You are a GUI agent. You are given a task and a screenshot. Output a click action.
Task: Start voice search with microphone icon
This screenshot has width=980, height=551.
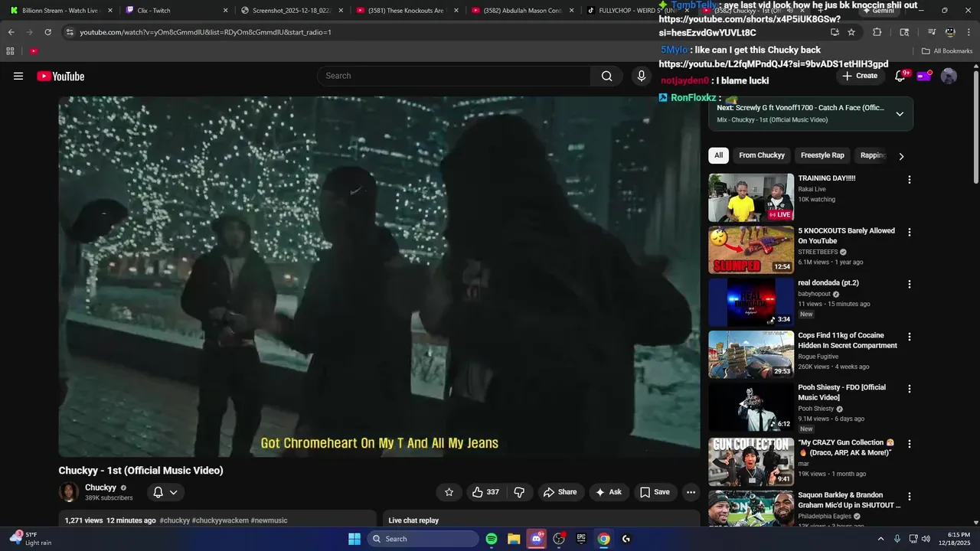click(x=642, y=76)
